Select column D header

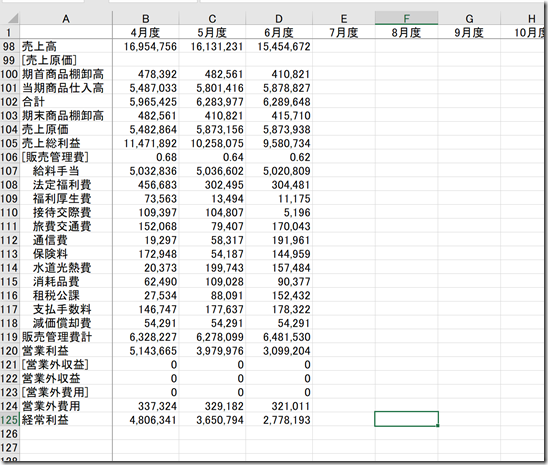279,18
